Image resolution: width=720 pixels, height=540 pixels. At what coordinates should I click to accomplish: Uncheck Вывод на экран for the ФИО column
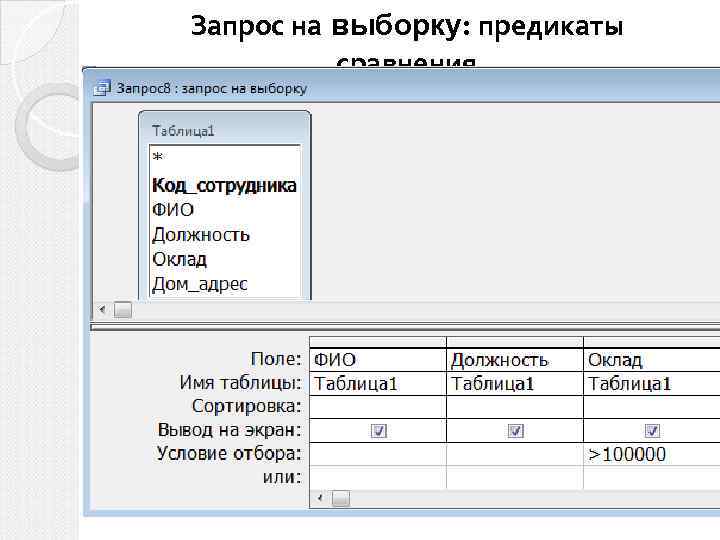pos(379,431)
